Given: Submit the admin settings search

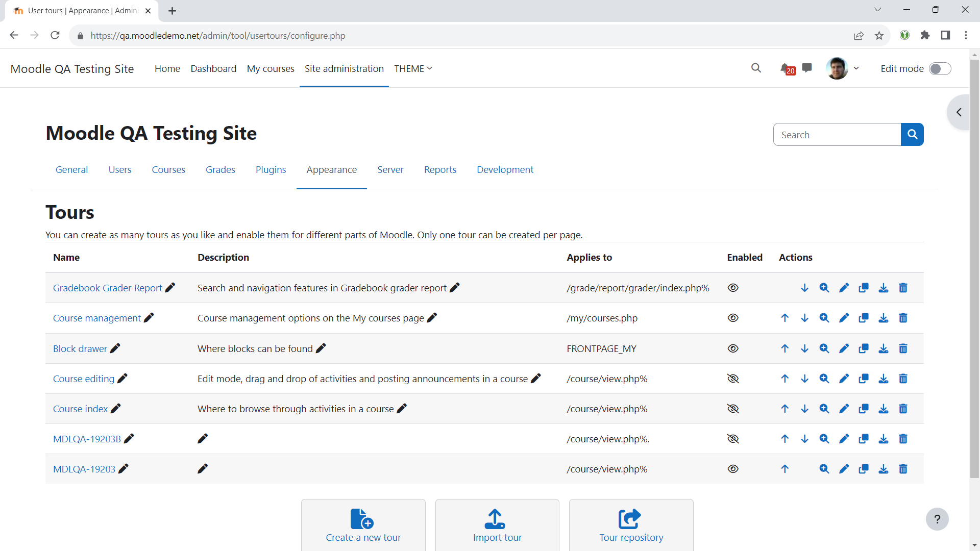Looking at the screenshot, I should [912, 134].
